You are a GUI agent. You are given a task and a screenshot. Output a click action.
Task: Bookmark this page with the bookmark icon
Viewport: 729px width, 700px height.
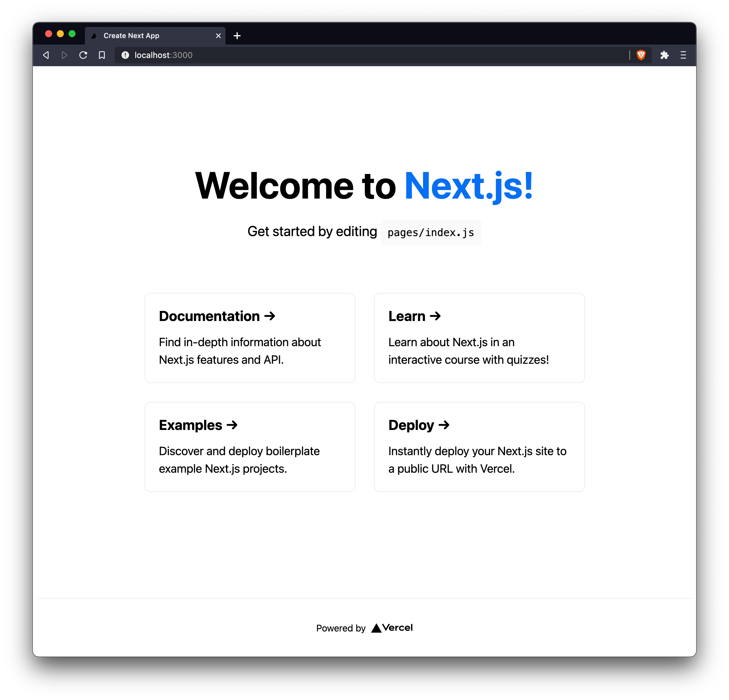102,55
